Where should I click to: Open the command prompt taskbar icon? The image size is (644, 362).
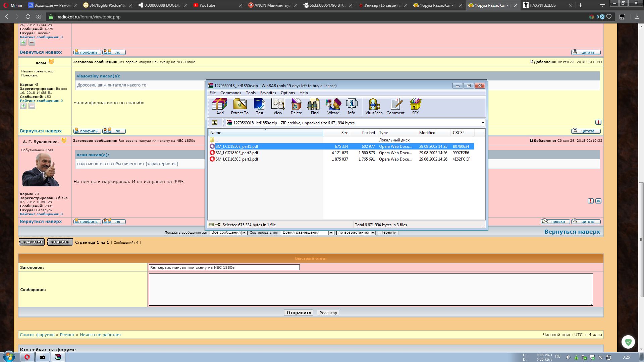[x=43, y=357]
